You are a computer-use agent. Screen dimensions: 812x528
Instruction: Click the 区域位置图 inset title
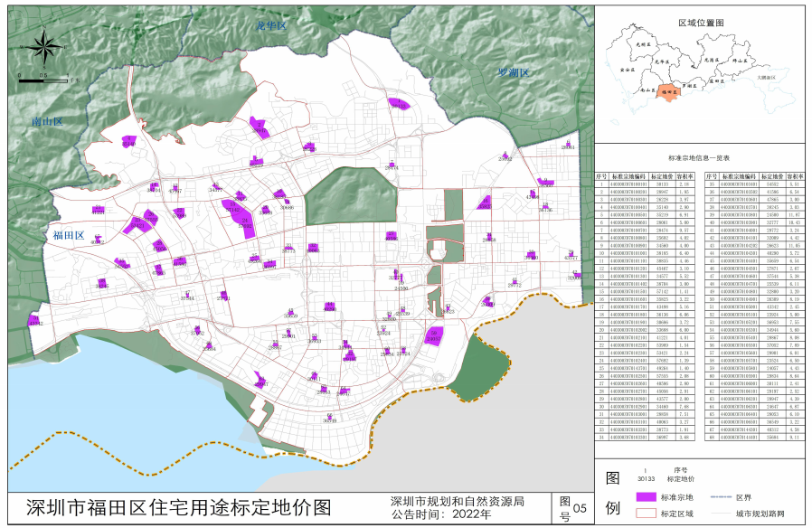[x=702, y=21]
